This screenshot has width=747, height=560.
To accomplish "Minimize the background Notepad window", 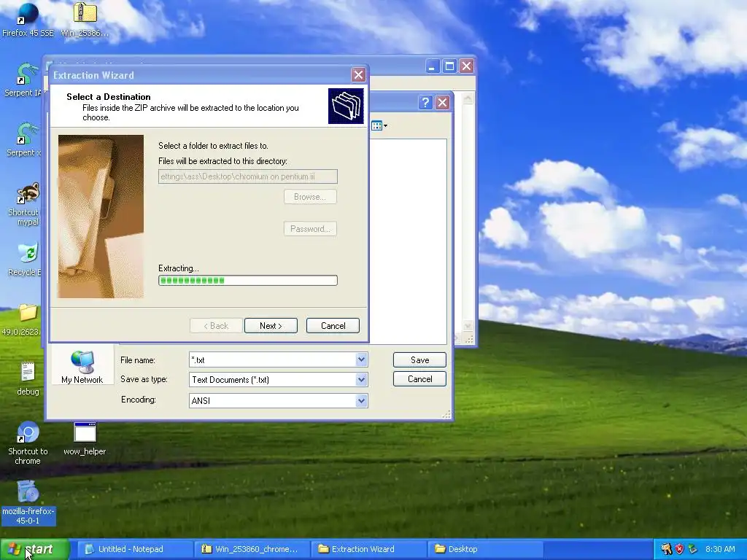I will 432,66.
